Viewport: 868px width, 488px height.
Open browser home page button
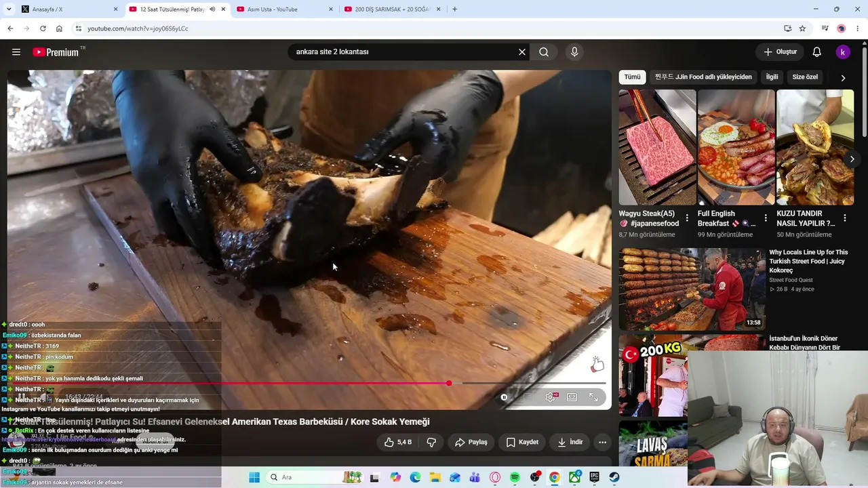click(x=59, y=28)
